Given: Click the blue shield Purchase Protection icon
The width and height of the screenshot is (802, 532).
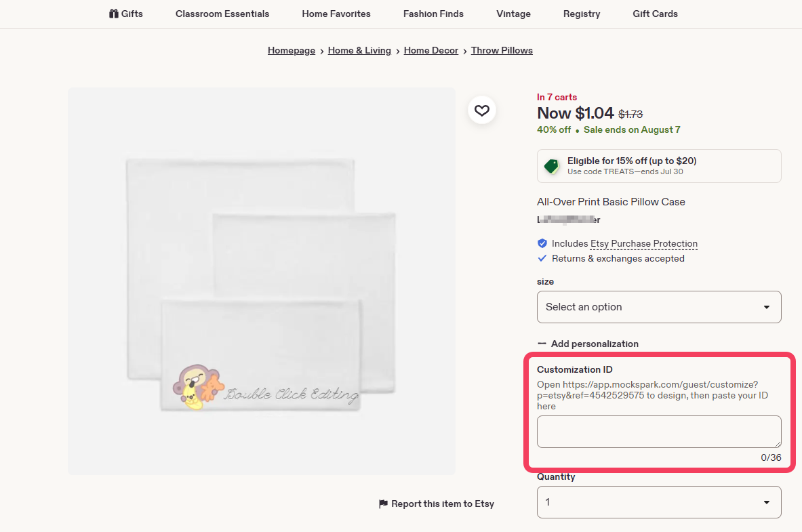Looking at the screenshot, I should (x=542, y=243).
